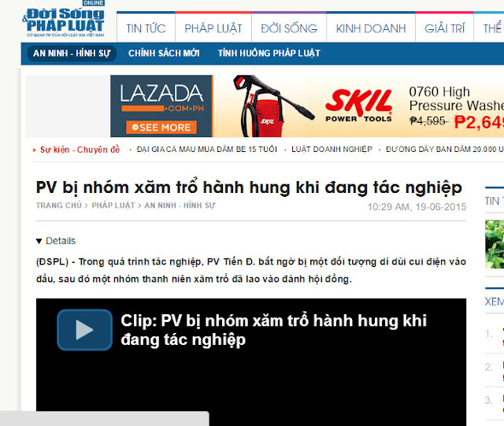The image size is (504, 426).
Task: Click the Details label text
Action: tap(61, 241)
